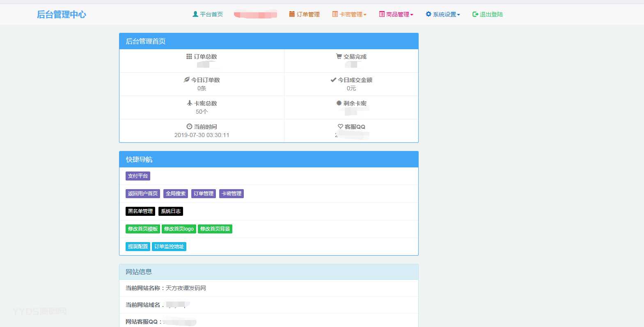Click the calendar icon next to 订单管理
Image resolution: width=644 pixels, height=327 pixels.
(292, 14)
